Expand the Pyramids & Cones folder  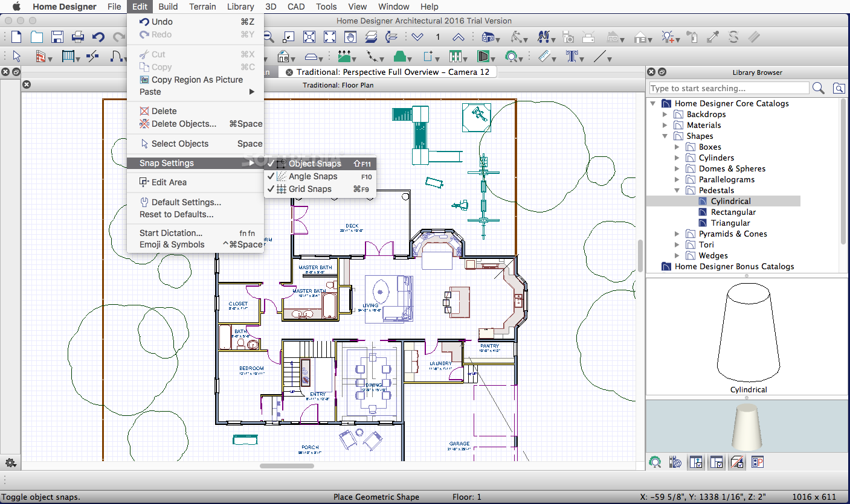677,234
